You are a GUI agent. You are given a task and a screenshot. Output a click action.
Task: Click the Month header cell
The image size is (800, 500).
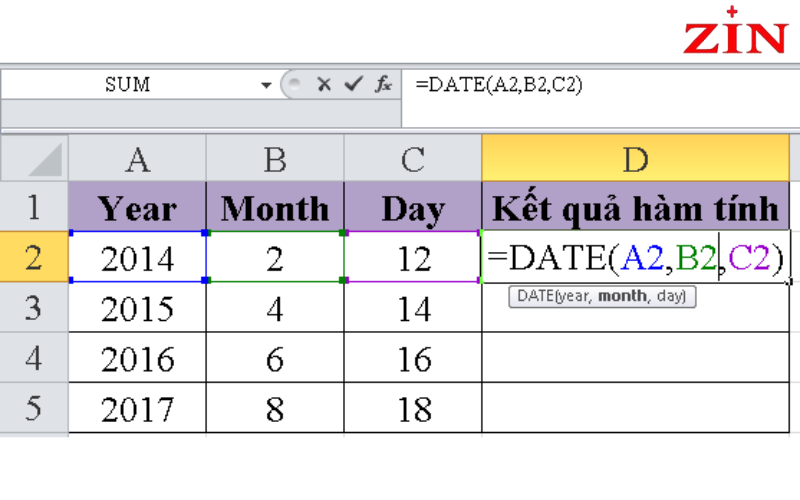pos(275,207)
